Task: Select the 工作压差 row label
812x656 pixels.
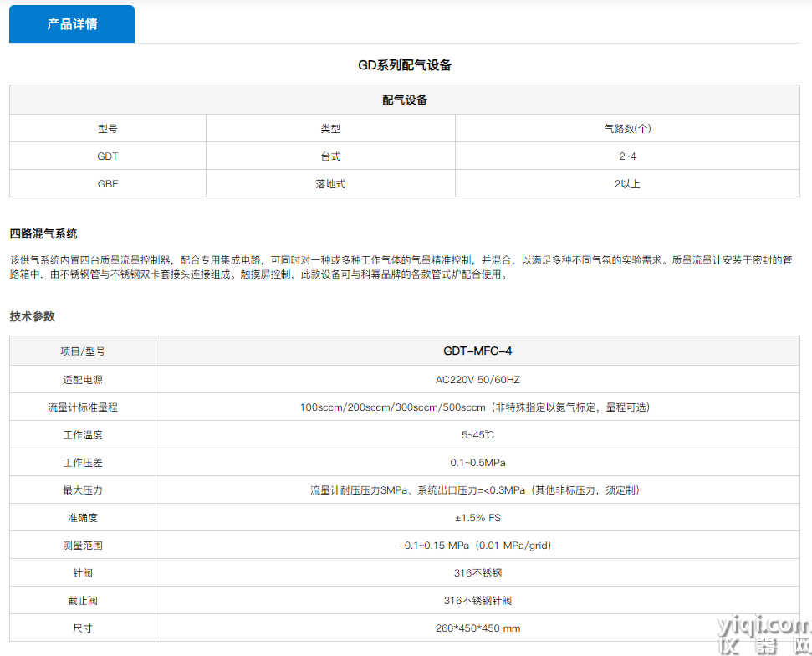Action: click(x=83, y=462)
